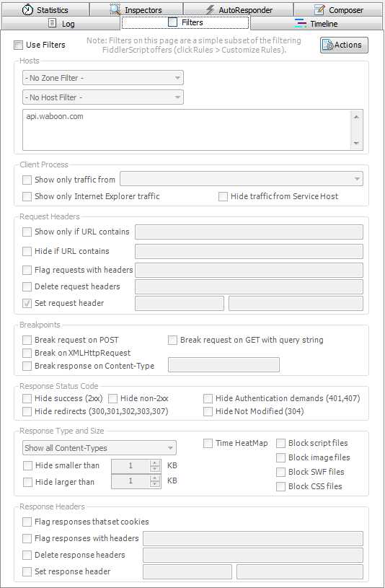Click the hosts text box containing api.waboon.com
385x588 pixels.
point(187,130)
